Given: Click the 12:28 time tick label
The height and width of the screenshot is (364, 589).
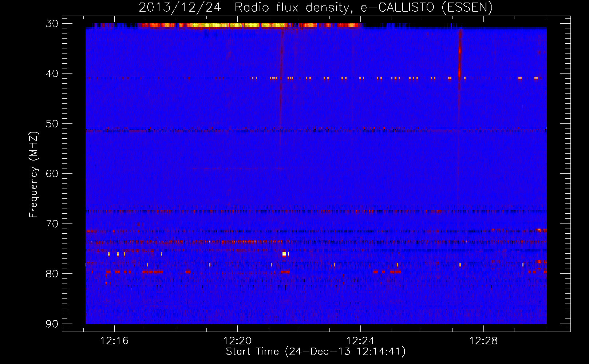Looking at the screenshot, I should coord(483,341).
